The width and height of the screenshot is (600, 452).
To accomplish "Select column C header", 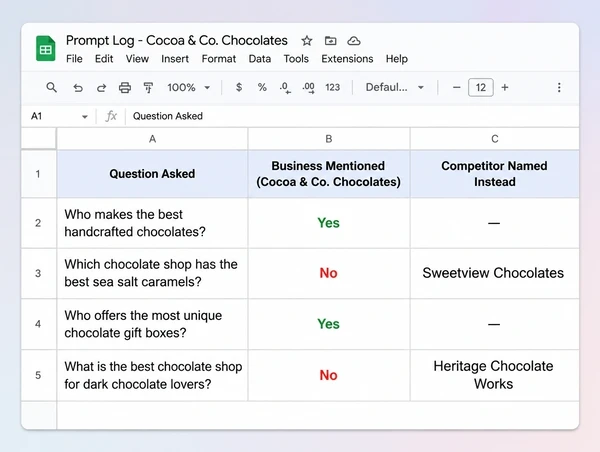I will coord(494,139).
